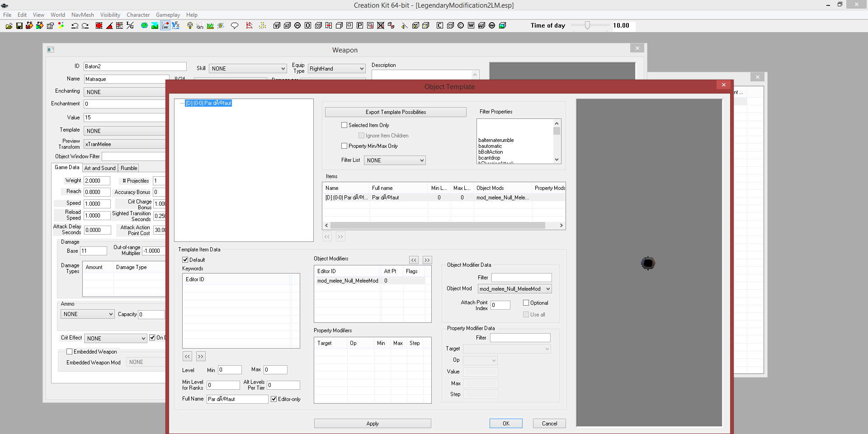The image size is (868, 434).
Task: Open the Skill dropdown in Weapon window
Action: coord(248,69)
